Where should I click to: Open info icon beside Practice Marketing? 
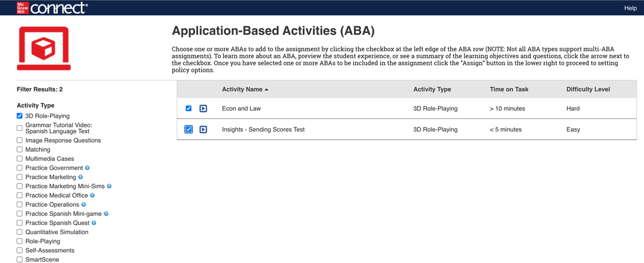[81, 177]
